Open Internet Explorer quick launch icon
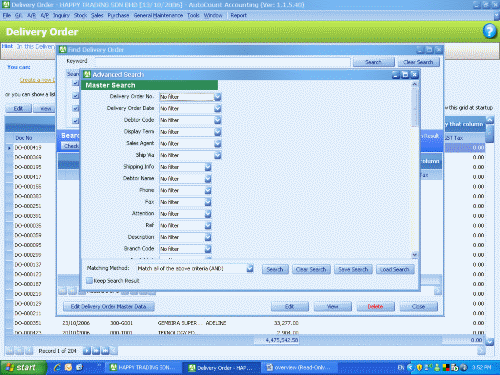The image size is (500, 375). point(57,367)
